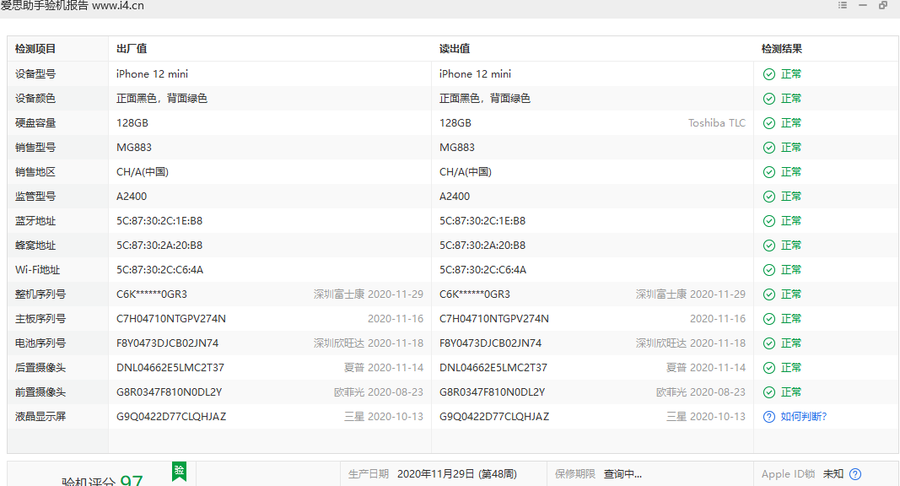Click the 查询中... warranty status text
The image size is (900, 486).
click(622, 474)
